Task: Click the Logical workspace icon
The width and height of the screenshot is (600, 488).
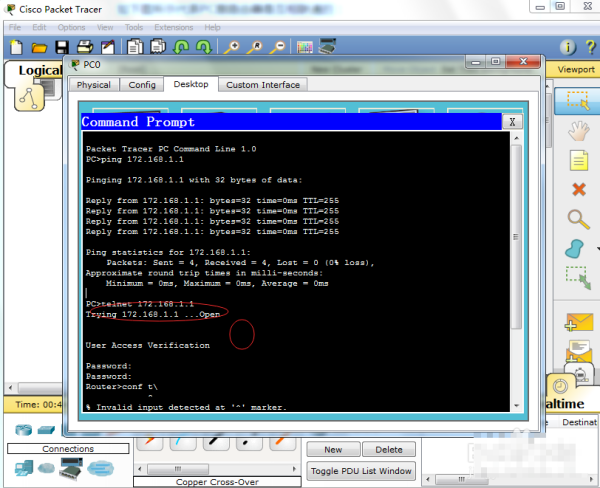Action: 30,98
